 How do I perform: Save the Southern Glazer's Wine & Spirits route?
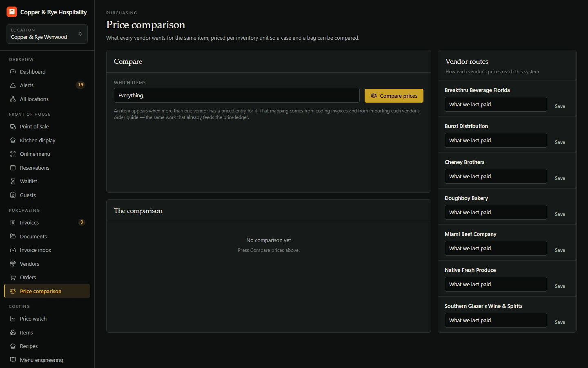[x=560, y=322]
